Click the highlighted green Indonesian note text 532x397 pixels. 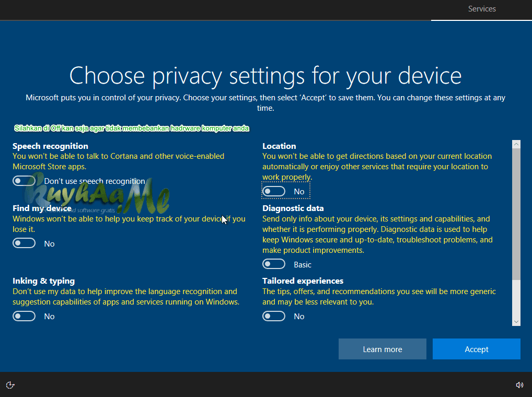131,128
